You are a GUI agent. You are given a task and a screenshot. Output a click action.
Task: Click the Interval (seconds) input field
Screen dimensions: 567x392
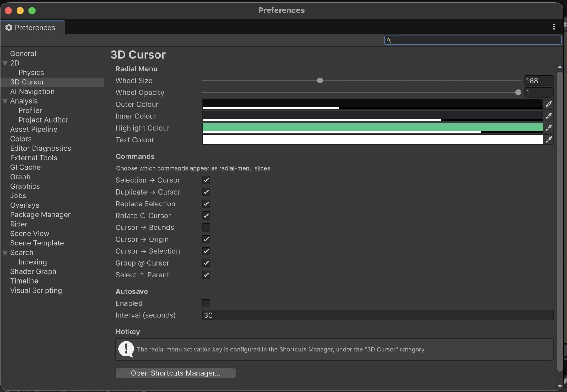click(378, 315)
